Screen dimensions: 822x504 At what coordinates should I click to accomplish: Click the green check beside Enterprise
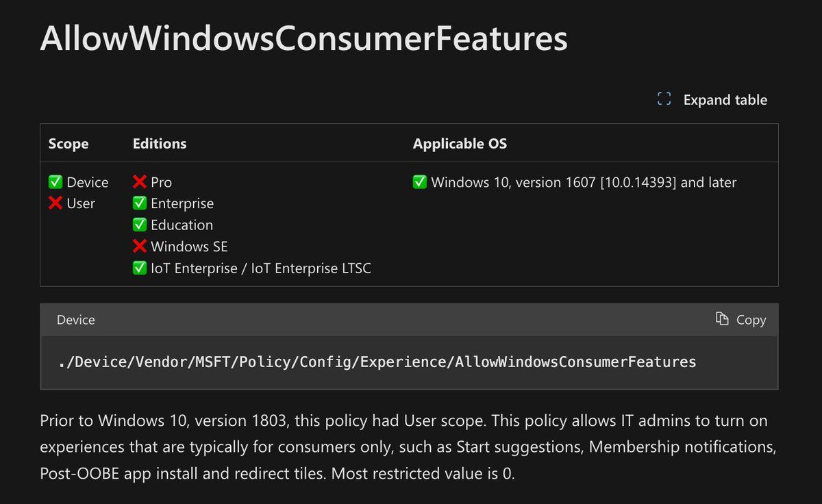tap(140, 203)
